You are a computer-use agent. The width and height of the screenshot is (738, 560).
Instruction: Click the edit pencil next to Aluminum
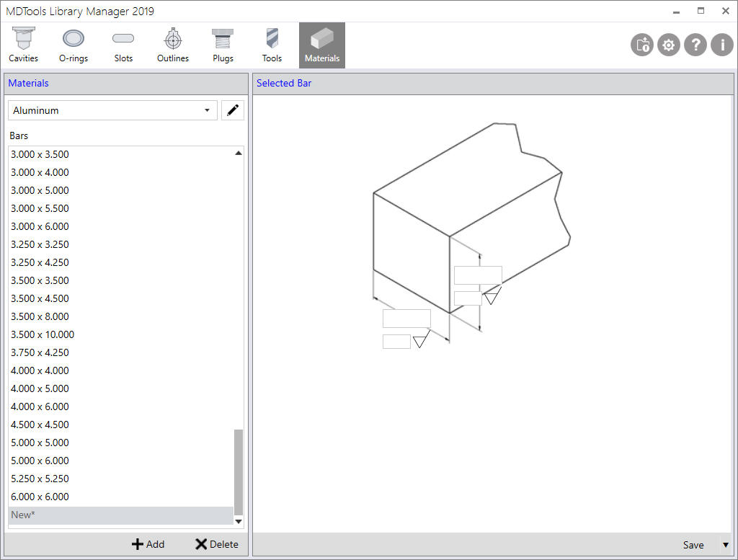coord(232,110)
